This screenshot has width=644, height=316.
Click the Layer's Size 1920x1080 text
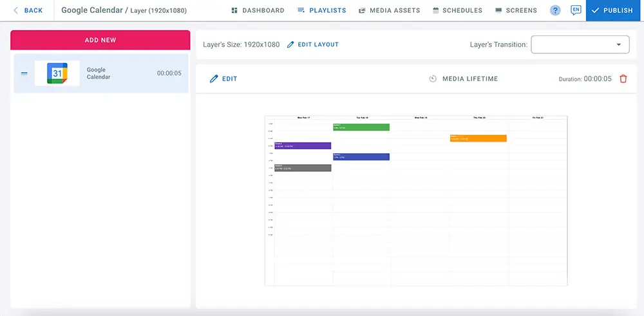coord(241,44)
